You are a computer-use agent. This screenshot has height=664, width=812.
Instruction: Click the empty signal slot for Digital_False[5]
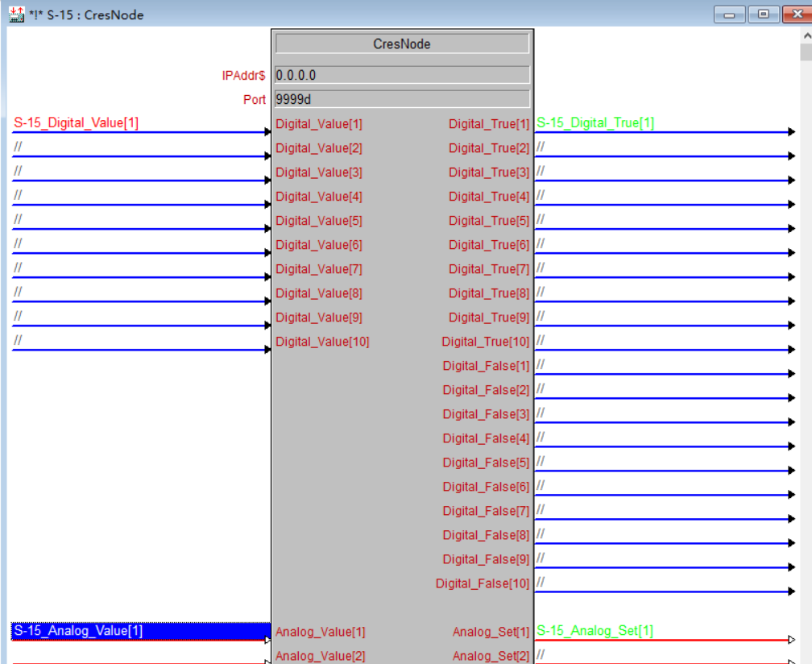point(664,462)
